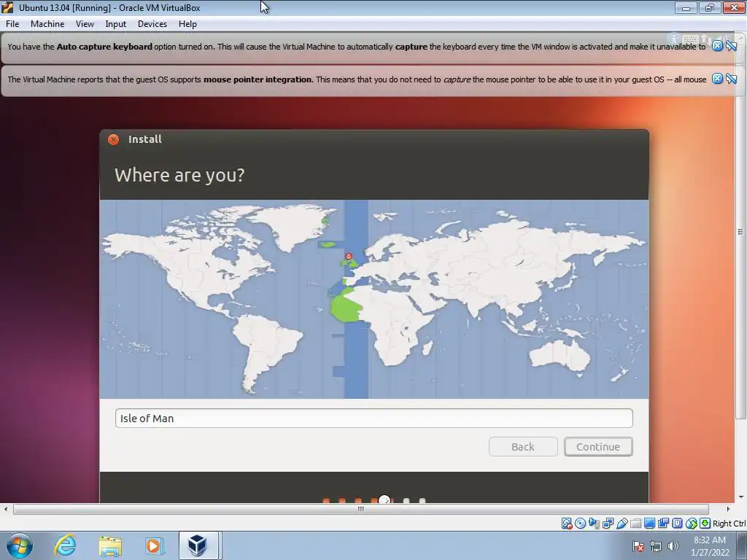This screenshot has width=747, height=560.
Task: Restore down the VirtualBox window
Action: coord(710,7)
